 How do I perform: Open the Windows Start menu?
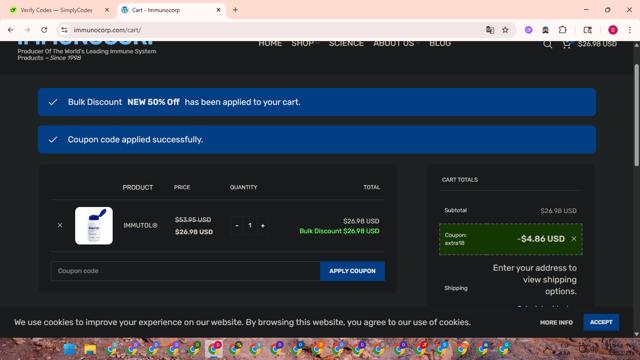70,349
